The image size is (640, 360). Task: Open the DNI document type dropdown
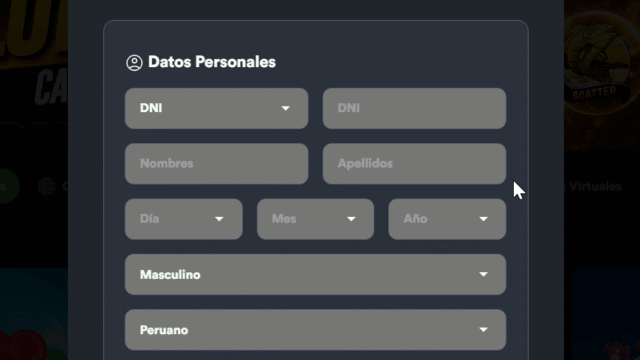pos(216,108)
